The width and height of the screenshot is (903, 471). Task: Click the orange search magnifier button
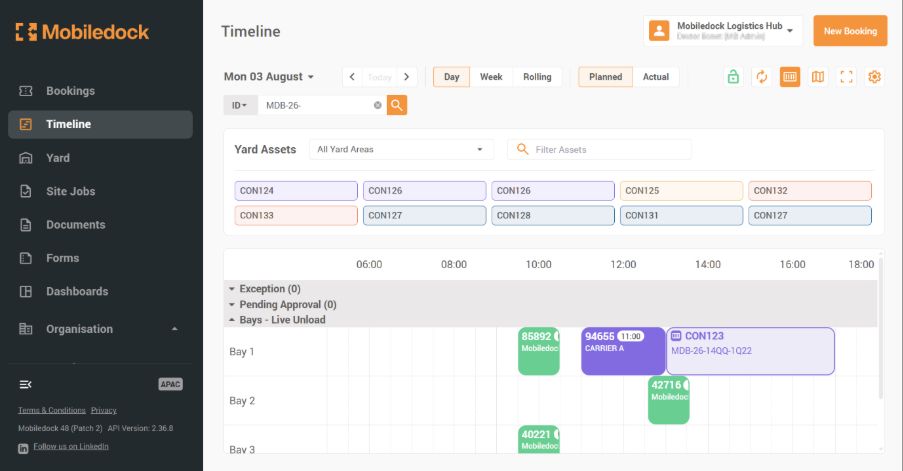(x=397, y=105)
